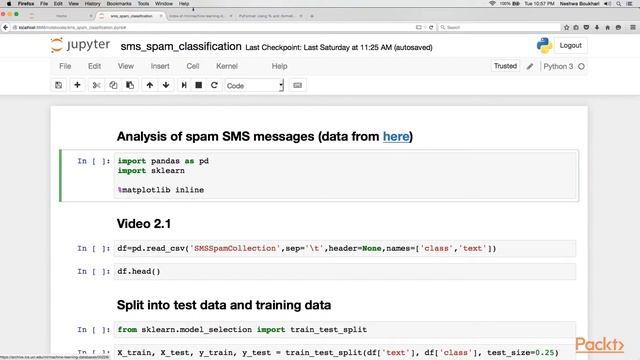The width and height of the screenshot is (640, 360).
Task: Click the Python 3 kernel name
Action: point(558,66)
